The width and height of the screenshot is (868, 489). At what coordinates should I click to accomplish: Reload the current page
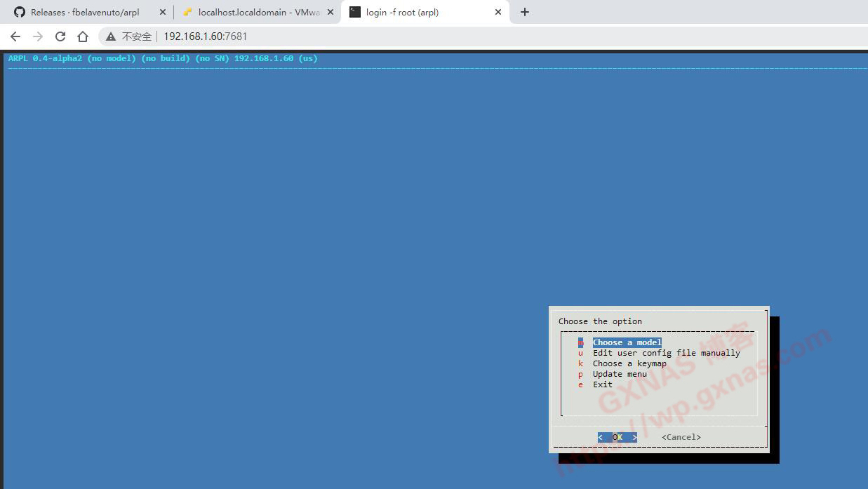[x=60, y=36]
